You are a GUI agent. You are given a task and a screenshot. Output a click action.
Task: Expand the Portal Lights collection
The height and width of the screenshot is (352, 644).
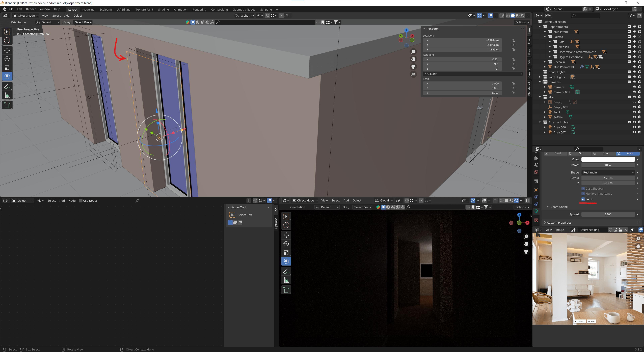click(x=540, y=77)
